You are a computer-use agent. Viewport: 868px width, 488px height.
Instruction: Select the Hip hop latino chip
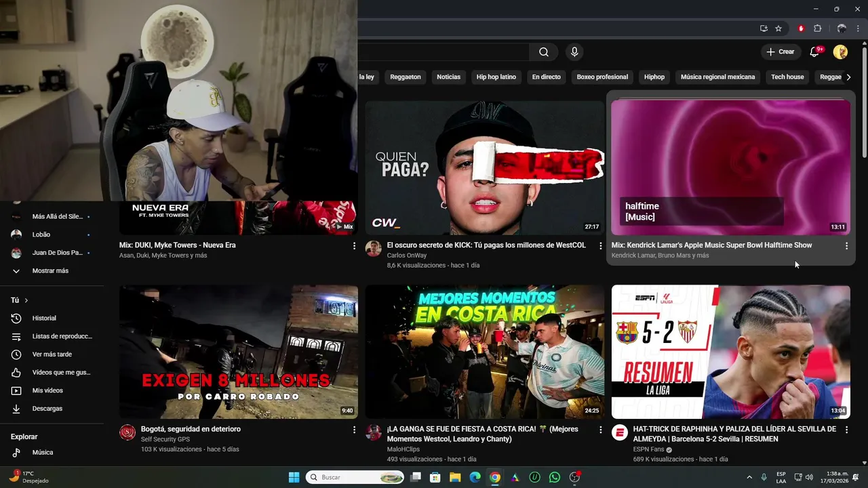(496, 77)
